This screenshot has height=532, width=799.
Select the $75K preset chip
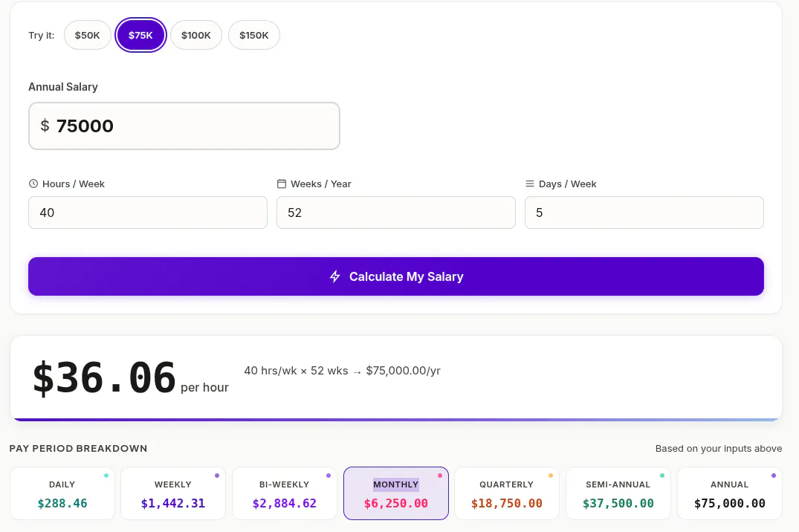(x=140, y=35)
